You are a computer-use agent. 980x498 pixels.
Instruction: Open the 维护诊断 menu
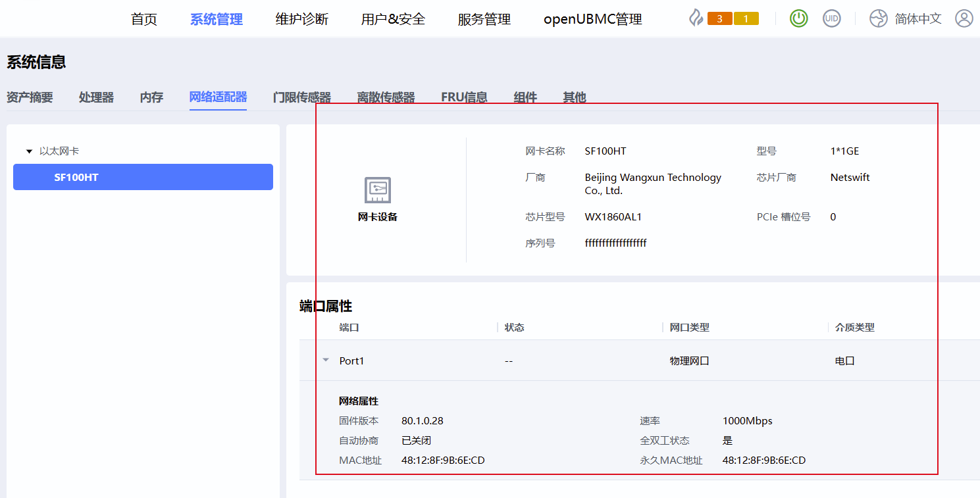301,20
